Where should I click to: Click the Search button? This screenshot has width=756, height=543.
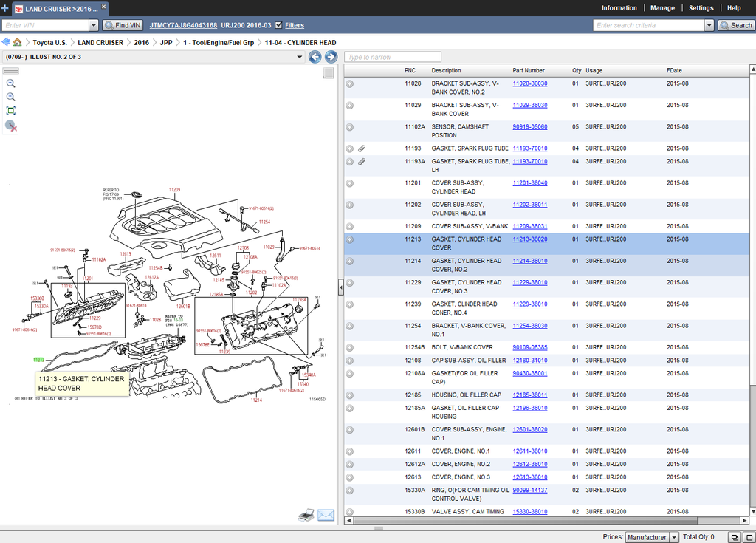coord(736,25)
